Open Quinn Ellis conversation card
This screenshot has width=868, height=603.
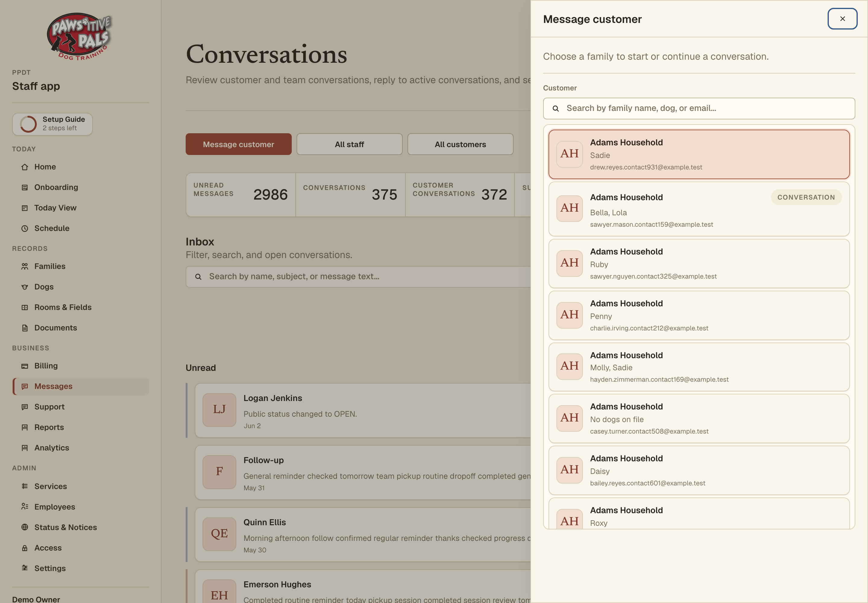(363, 535)
